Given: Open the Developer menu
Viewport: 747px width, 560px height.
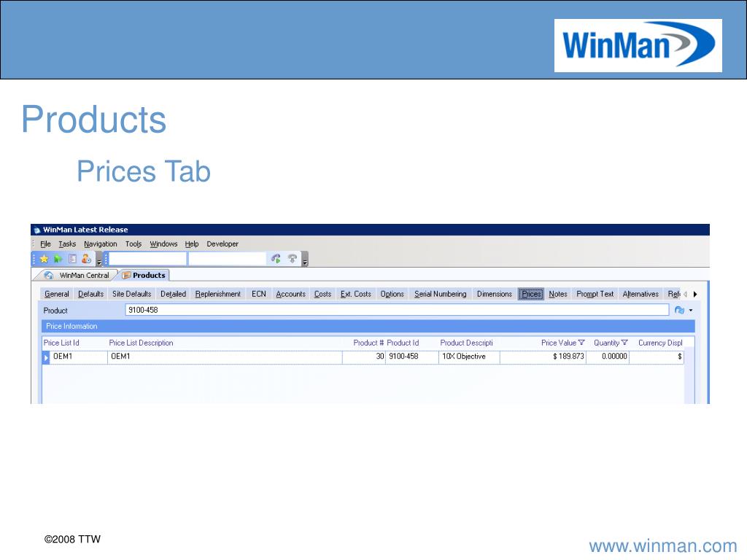Looking at the screenshot, I should pos(222,244).
